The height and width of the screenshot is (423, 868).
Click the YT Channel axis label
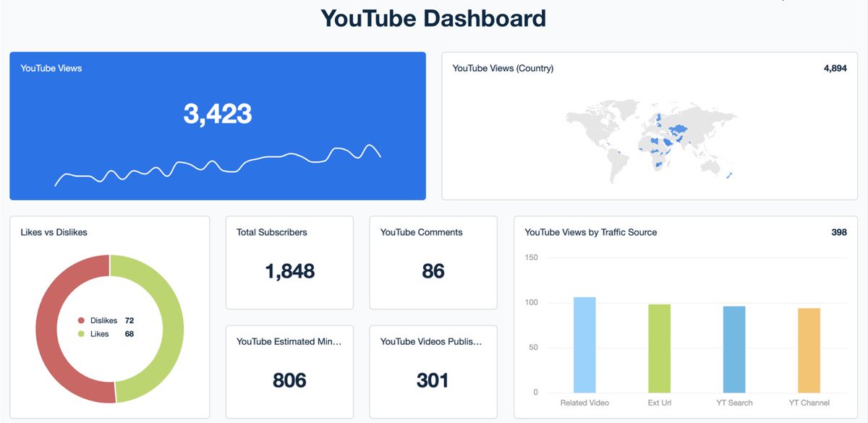pyautogui.click(x=809, y=403)
